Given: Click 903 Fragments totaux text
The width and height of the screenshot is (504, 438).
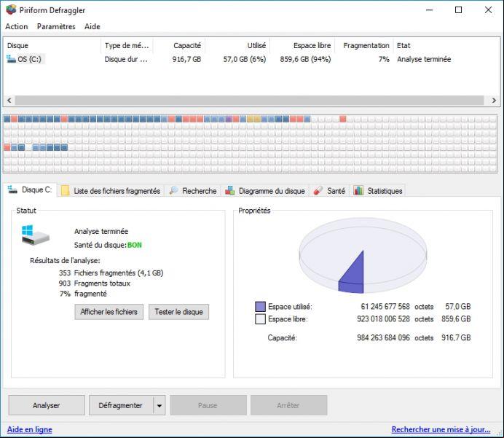Looking at the screenshot, I should 95,283.
